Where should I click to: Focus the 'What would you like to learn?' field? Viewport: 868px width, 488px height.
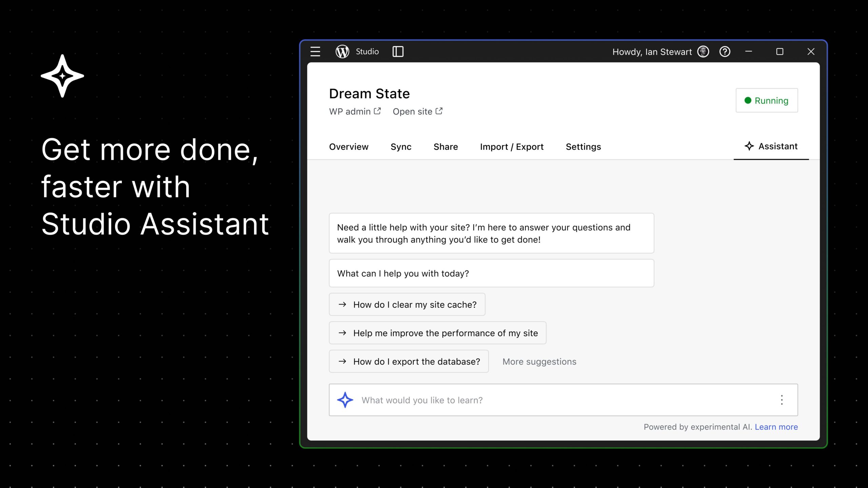click(x=563, y=400)
